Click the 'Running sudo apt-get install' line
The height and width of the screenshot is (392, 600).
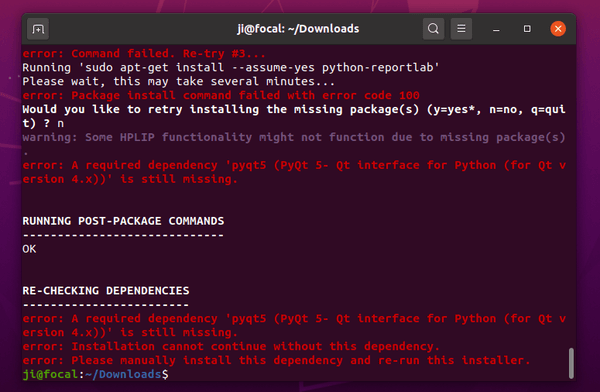pyautogui.click(x=231, y=68)
